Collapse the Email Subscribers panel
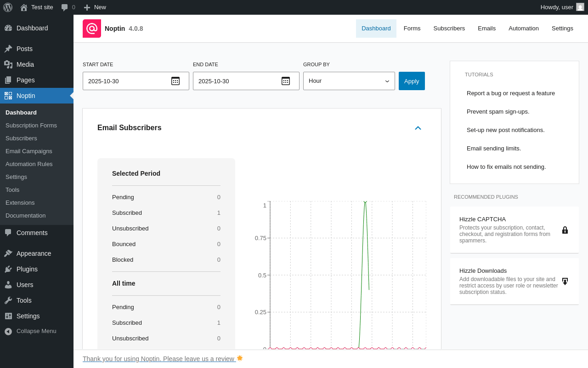This screenshot has height=368, width=588. pos(418,128)
